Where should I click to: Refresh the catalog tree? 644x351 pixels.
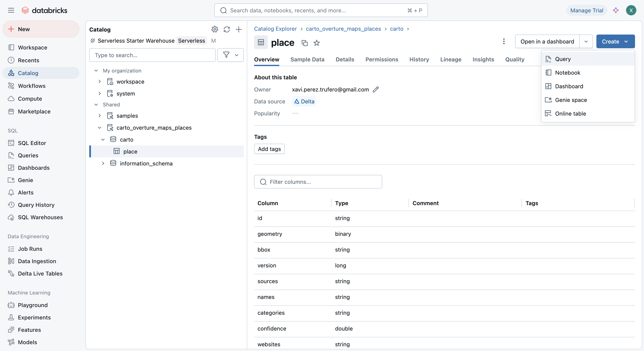pyautogui.click(x=227, y=29)
